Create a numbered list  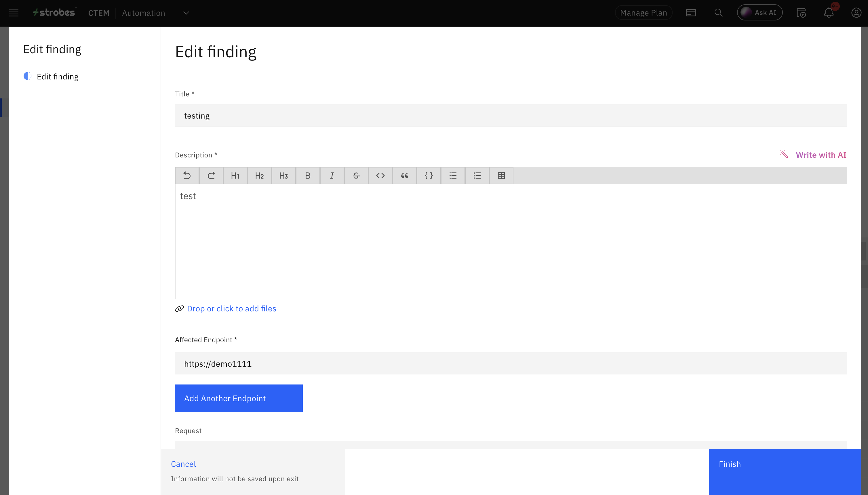(x=477, y=176)
